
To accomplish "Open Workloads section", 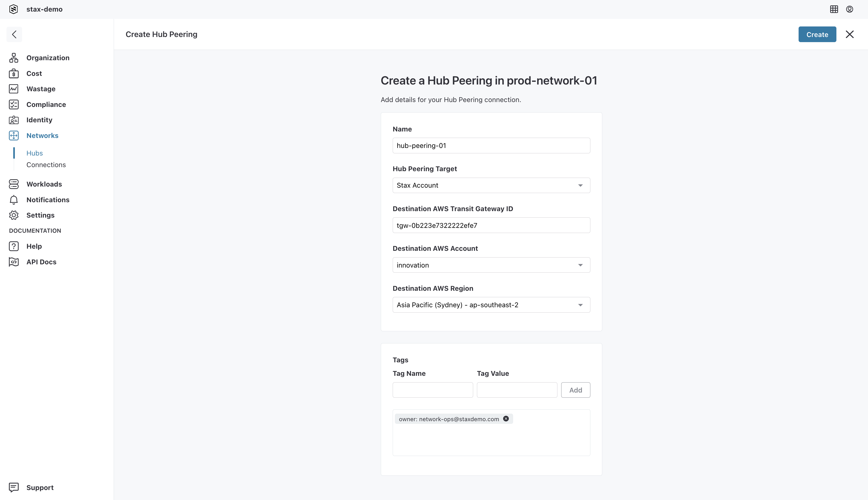I will pos(44,184).
